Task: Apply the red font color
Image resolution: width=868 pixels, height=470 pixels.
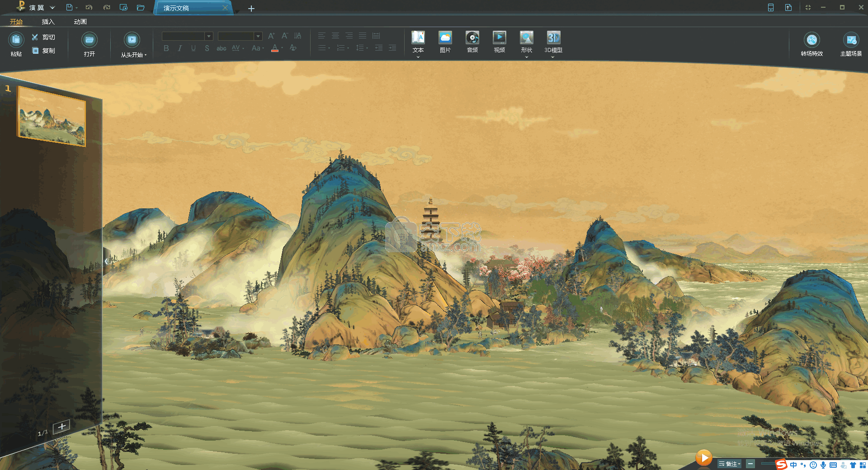Action: [275, 48]
